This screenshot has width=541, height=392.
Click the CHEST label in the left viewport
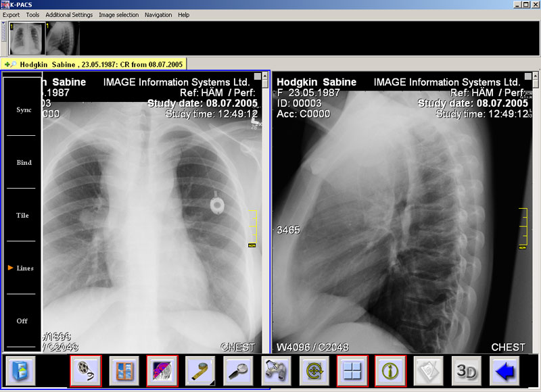[238, 347]
